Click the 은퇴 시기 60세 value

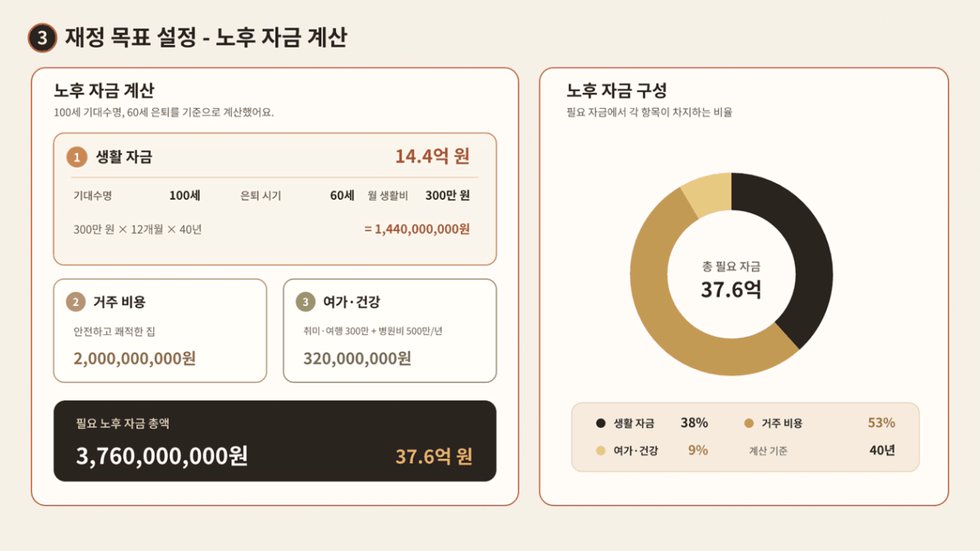343,196
